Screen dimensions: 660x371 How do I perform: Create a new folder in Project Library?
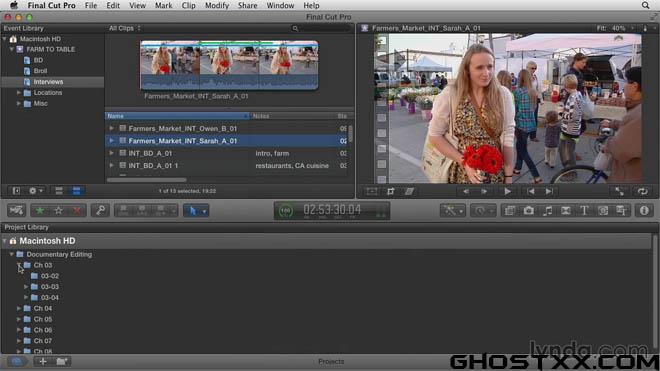tap(61, 361)
